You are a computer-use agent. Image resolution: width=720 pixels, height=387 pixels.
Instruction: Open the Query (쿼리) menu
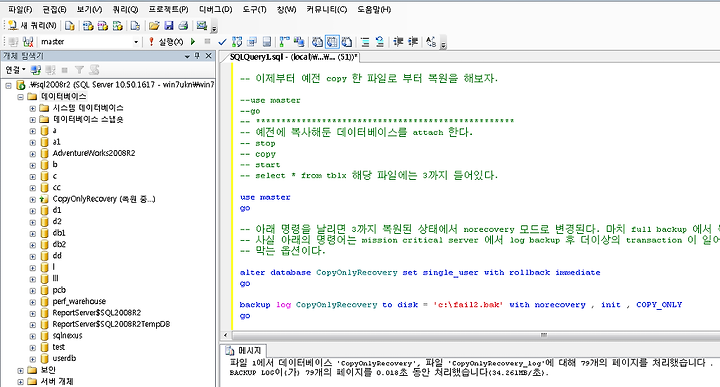pyautogui.click(x=125, y=9)
